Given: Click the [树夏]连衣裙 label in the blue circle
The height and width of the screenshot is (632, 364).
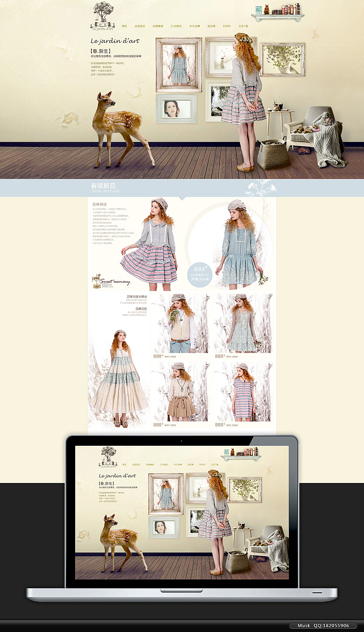Looking at the screenshot, I should tap(200, 279).
